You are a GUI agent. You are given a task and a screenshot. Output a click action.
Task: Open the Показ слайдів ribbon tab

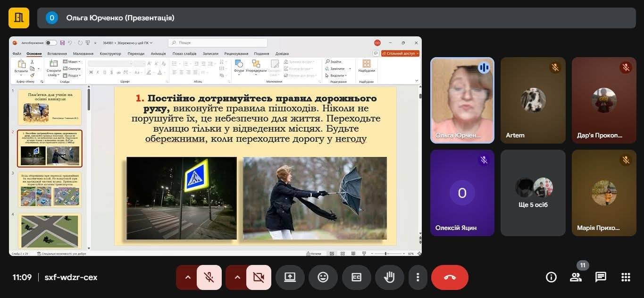coord(184,54)
